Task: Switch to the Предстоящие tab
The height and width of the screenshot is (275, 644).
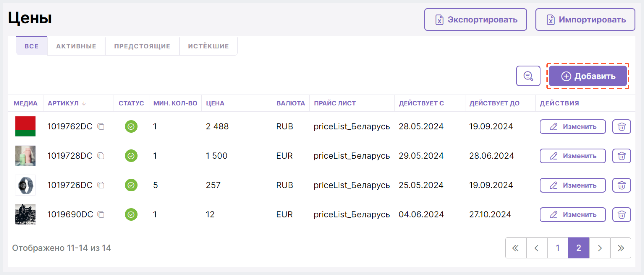Action: coord(142,46)
